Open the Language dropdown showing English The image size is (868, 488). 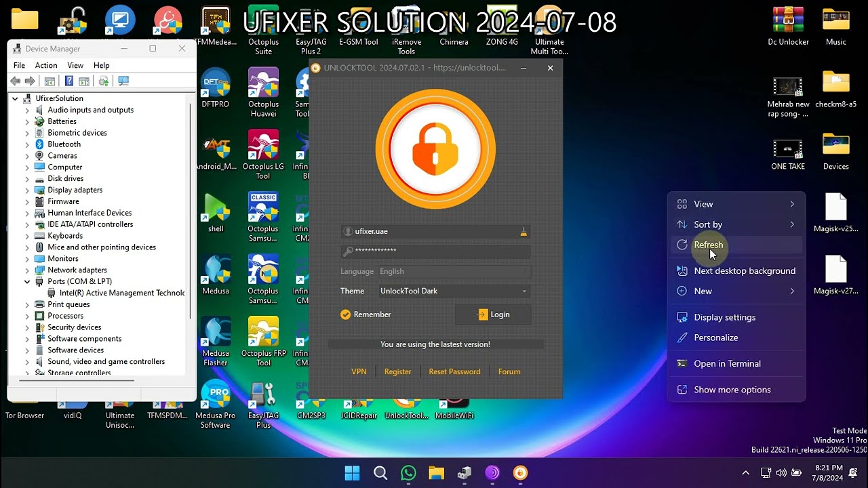pyautogui.click(x=454, y=272)
